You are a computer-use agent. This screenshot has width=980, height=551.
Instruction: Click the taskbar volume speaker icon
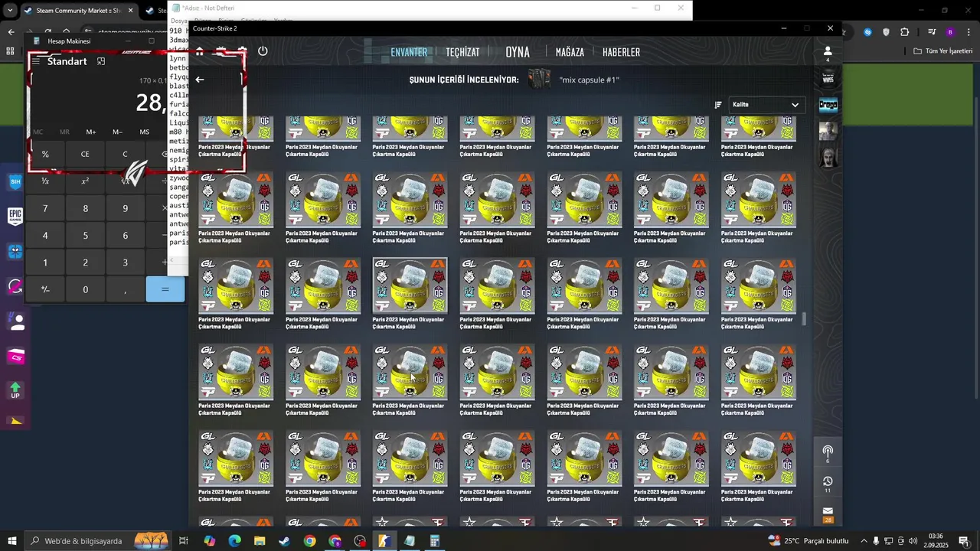[x=913, y=541]
